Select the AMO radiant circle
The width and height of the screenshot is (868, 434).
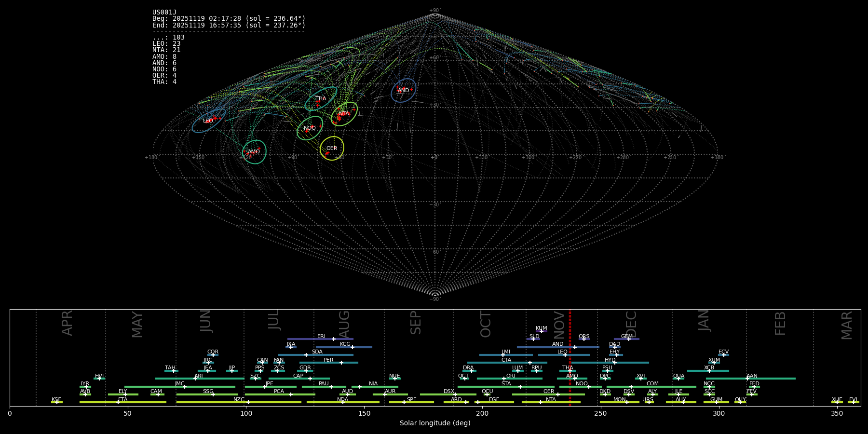pyautogui.click(x=254, y=152)
